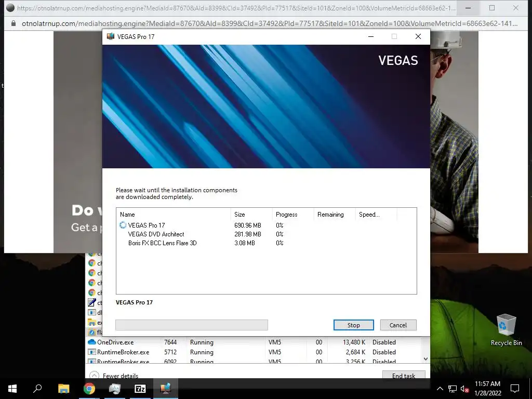Select OneDrive.exe in Task Manager
The width and height of the screenshot is (532, 399).
(254, 342)
